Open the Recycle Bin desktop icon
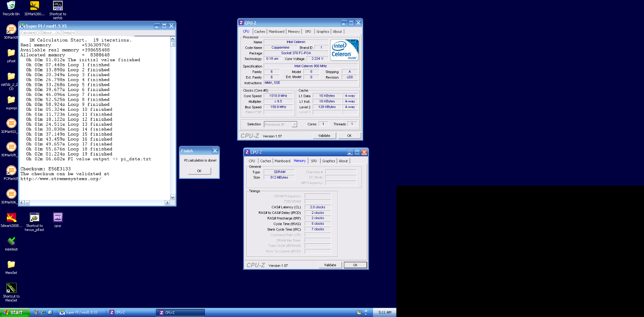This screenshot has height=317, width=644. pyautogui.click(x=11, y=8)
